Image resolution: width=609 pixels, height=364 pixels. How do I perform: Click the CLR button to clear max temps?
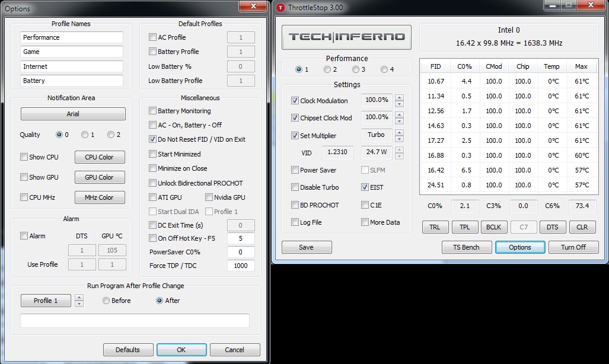click(582, 227)
